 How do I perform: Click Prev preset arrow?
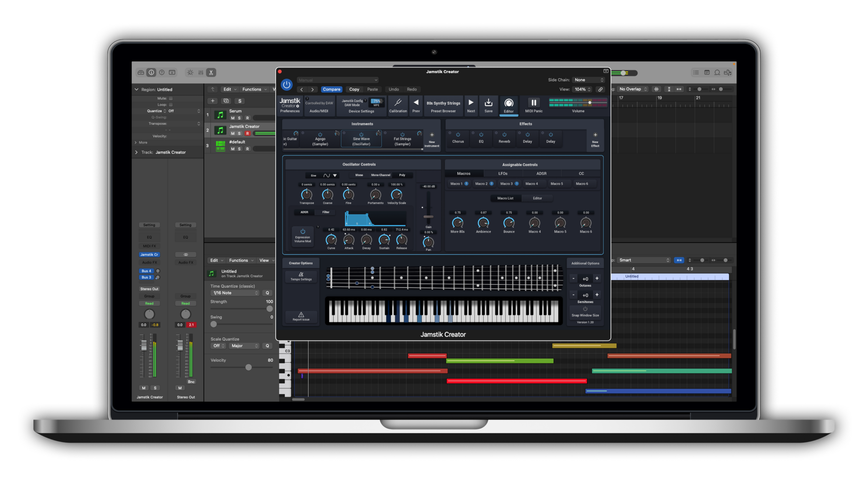pos(416,102)
